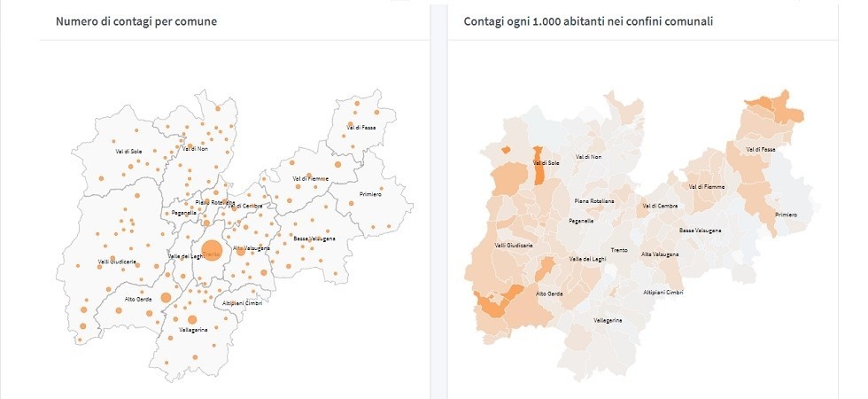Click Val di Cembra label on shaded map

[659, 206]
